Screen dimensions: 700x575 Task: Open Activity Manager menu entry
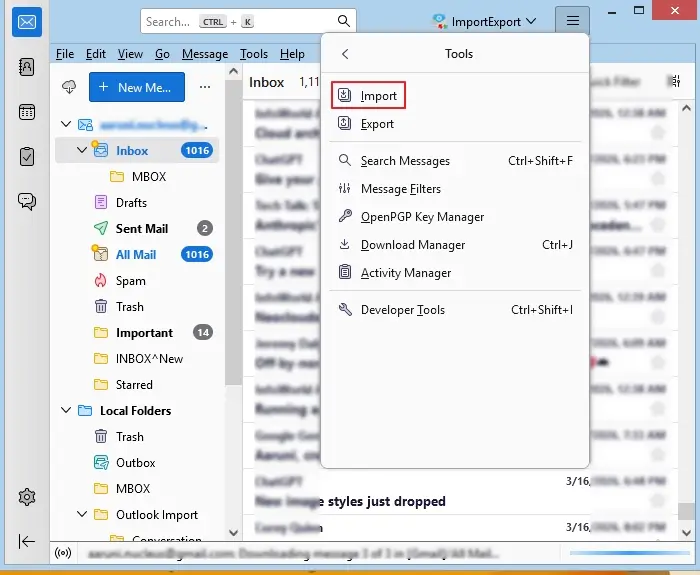coord(455,273)
